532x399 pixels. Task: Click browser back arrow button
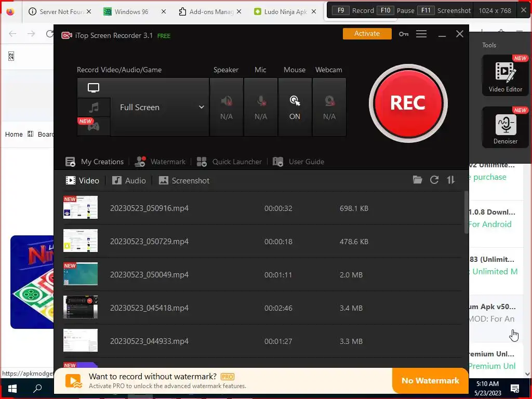click(12, 34)
